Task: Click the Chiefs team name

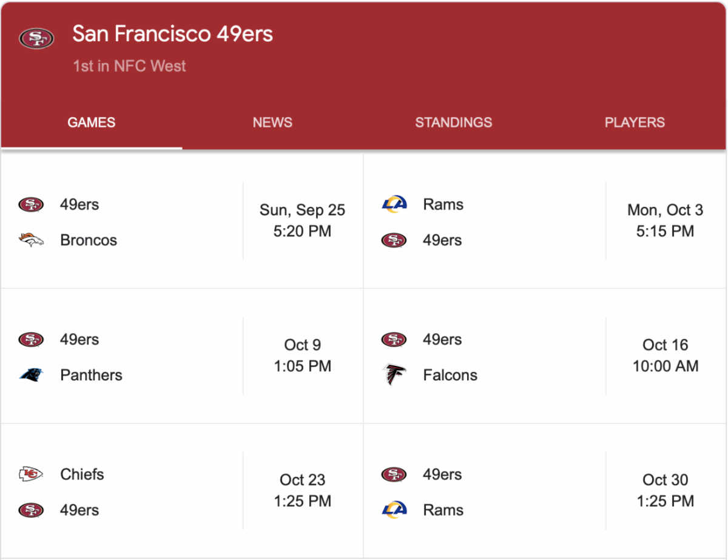Action: pos(82,474)
